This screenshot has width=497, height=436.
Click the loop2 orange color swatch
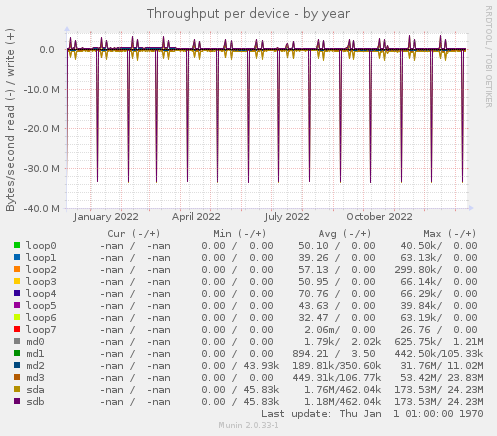point(17,269)
